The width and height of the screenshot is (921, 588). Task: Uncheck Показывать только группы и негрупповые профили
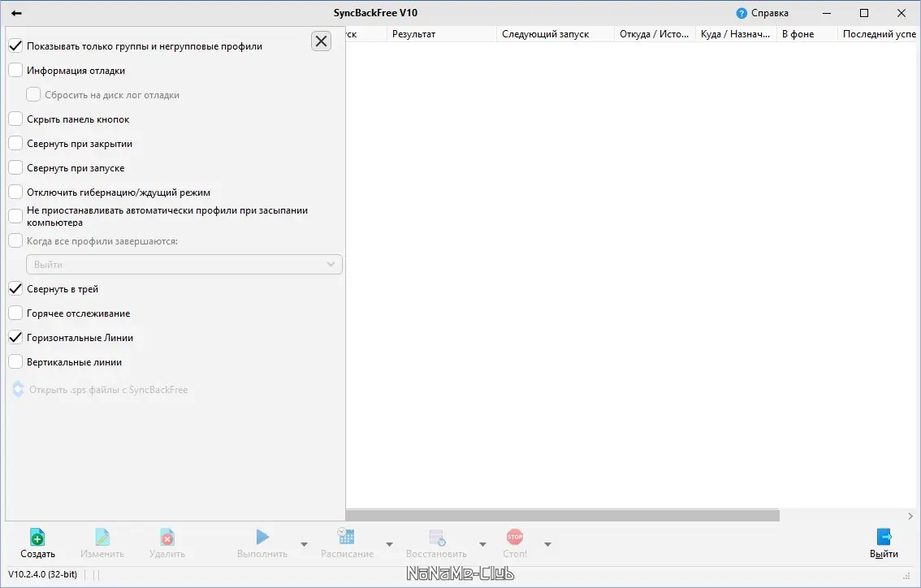15,45
